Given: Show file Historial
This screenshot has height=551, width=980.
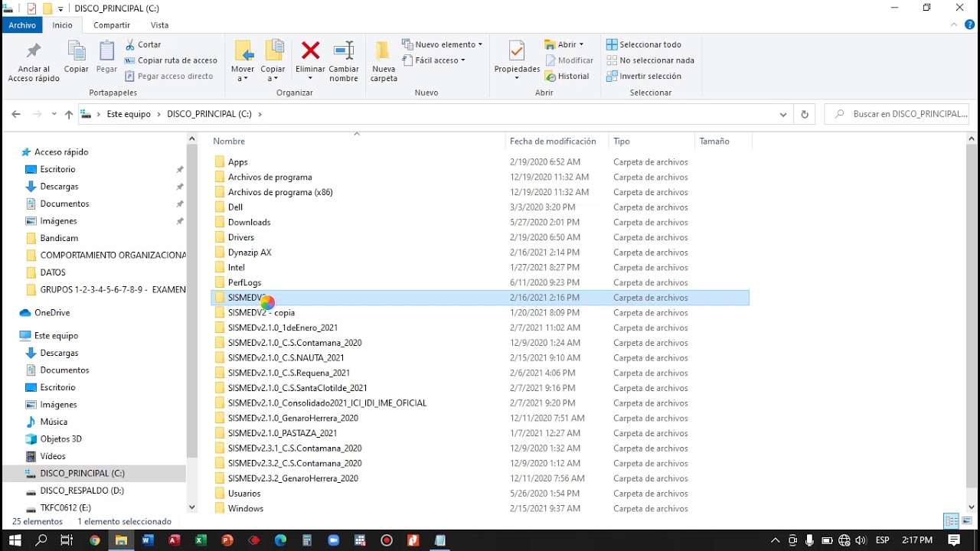Looking at the screenshot, I should [x=567, y=77].
